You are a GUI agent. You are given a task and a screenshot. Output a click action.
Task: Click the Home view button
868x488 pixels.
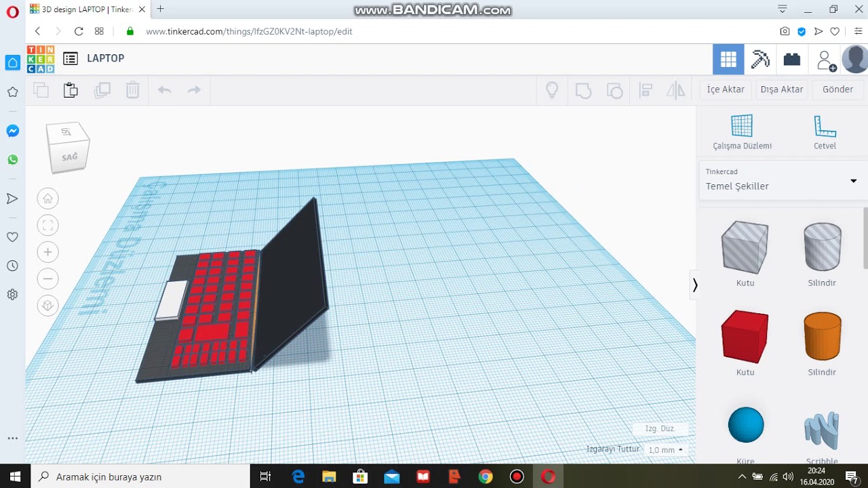(47, 199)
